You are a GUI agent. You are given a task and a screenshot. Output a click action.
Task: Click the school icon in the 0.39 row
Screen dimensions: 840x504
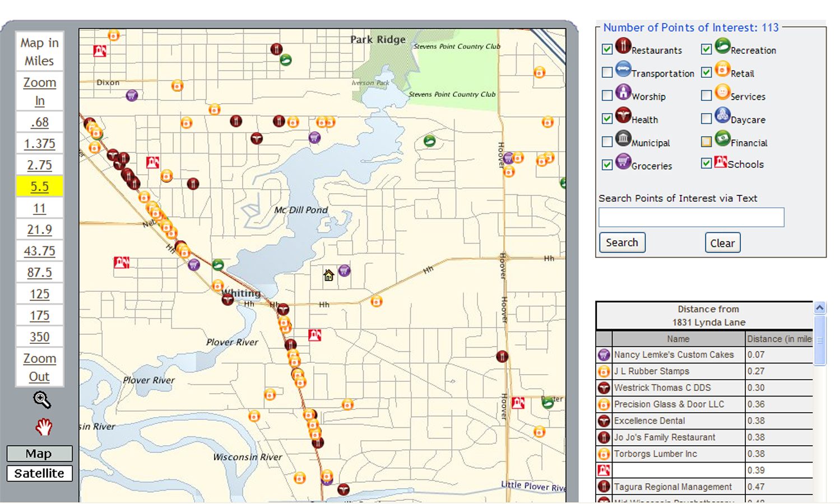[604, 470]
